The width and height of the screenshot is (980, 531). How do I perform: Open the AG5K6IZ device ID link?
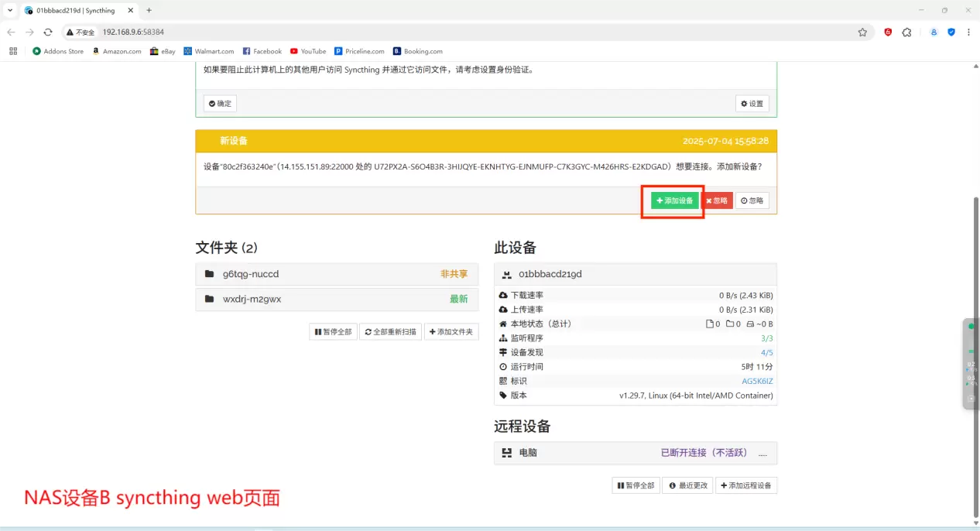point(757,381)
